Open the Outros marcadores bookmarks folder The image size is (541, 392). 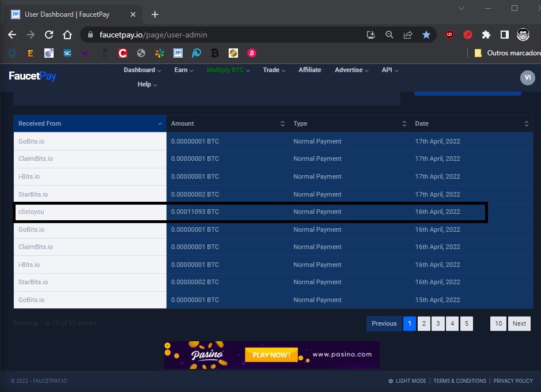[507, 53]
